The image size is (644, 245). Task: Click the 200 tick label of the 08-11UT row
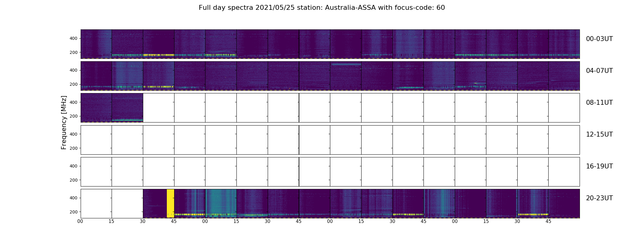(x=74, y=116)
